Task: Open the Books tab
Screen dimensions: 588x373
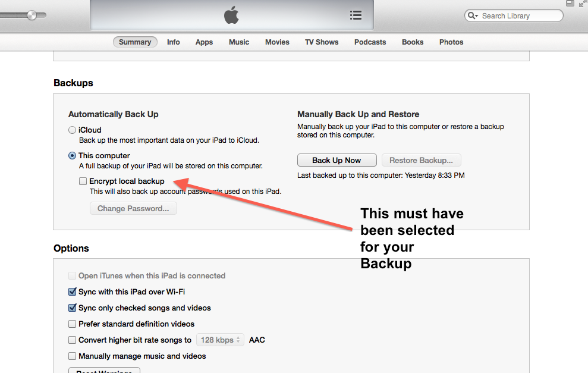Action: (x=413, y=42)
